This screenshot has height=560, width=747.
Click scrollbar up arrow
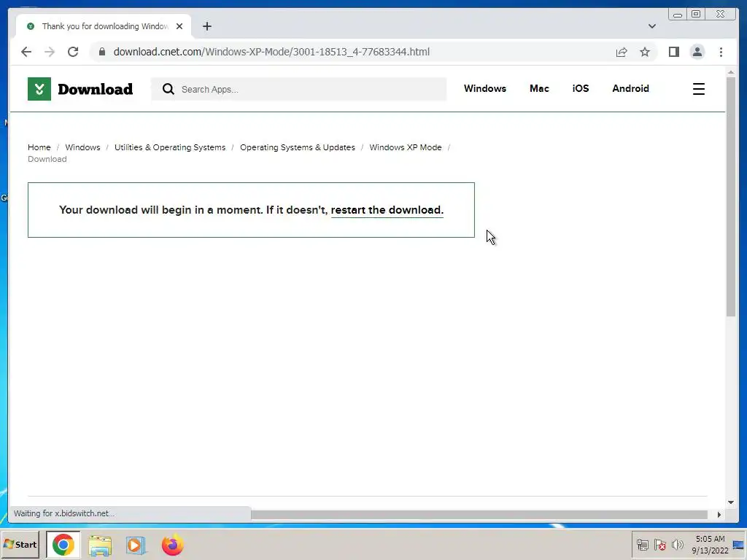[x=731, y=72]
